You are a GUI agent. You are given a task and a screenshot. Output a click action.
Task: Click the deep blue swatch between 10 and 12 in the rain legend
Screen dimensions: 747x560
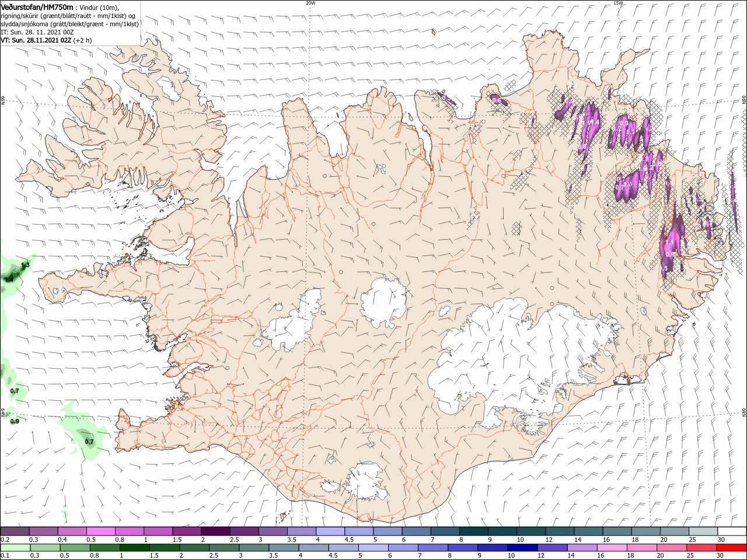click(522, 548)
